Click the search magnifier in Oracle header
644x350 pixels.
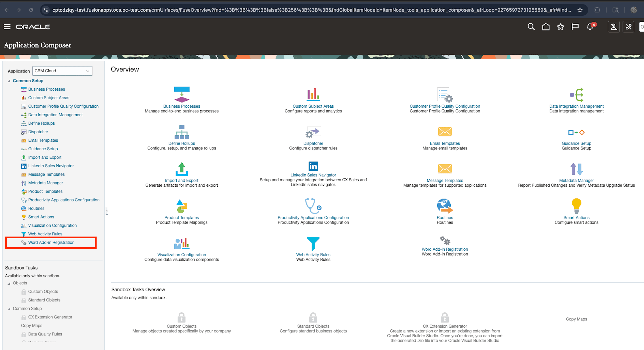coord(531,27)
